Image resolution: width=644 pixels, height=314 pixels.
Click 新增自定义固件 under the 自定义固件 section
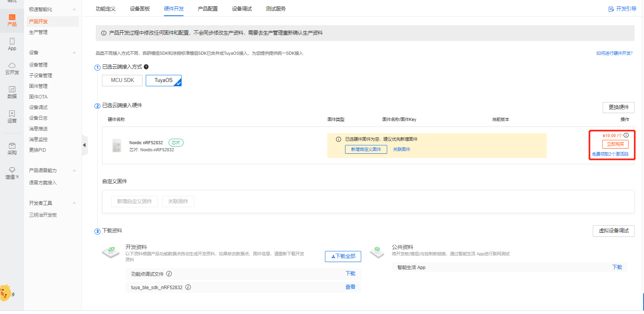coord(134,201)
